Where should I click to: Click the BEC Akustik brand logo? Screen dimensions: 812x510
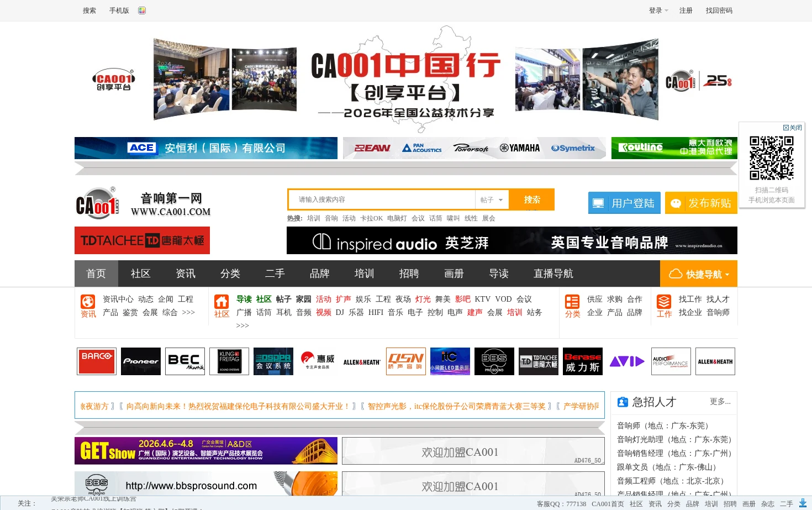[185, 361]
